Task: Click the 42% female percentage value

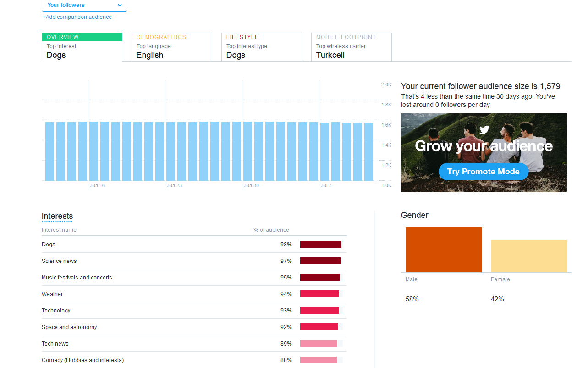Action: click(497, 299)
